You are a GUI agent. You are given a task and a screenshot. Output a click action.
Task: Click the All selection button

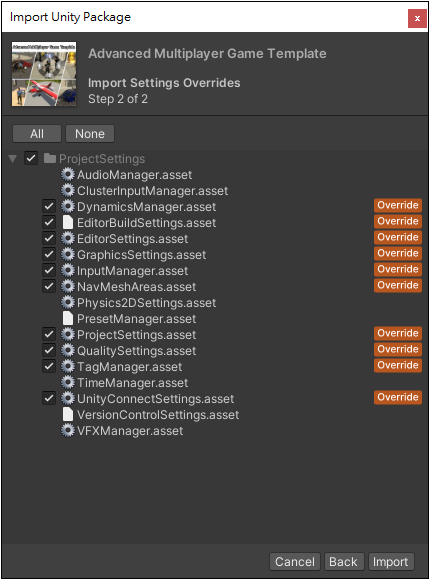click(37, 134)
